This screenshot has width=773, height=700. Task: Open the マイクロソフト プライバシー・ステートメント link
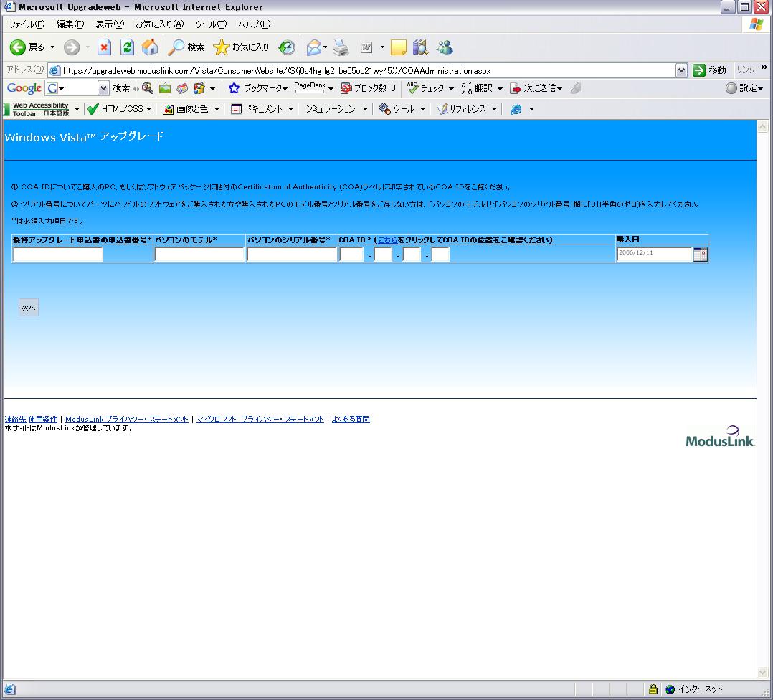tap(260, 420)
